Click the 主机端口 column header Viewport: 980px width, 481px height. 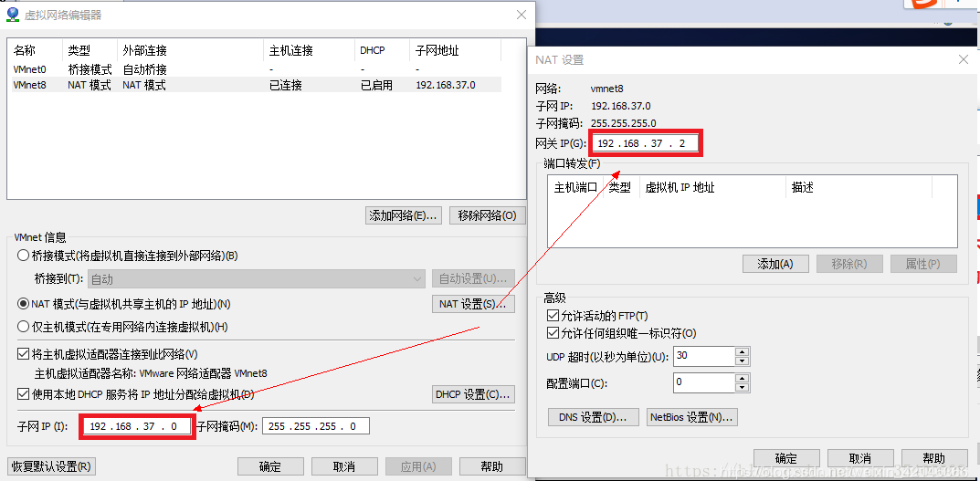(575, 187)
